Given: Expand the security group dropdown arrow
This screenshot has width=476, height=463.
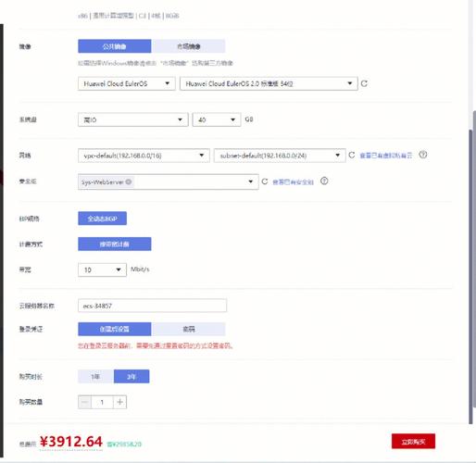Looking at the screenshot, I should click(251, 181).
